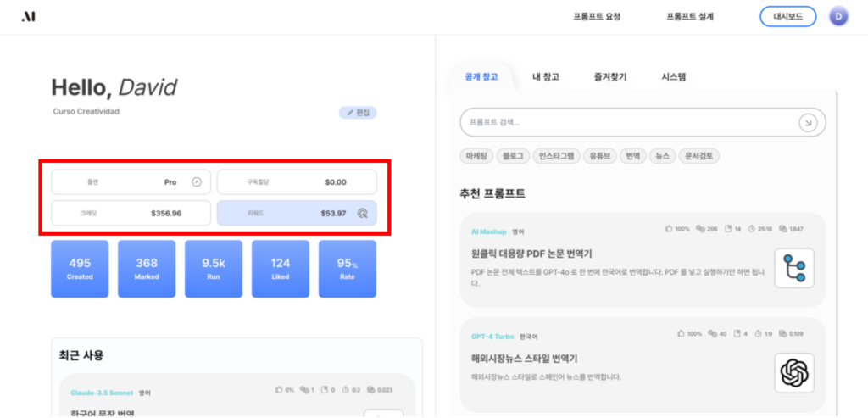Open the user avatar D profile menu
The width and height of the screenshot is (868, 418).
(838, 16)
